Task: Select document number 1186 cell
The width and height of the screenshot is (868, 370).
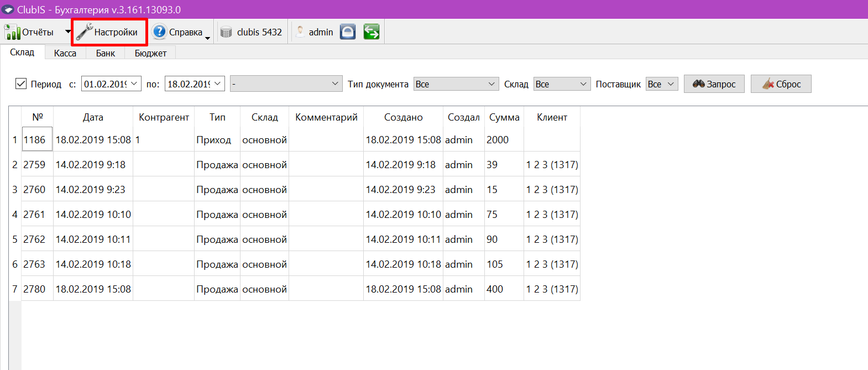Action: click(x=37, y=139)
